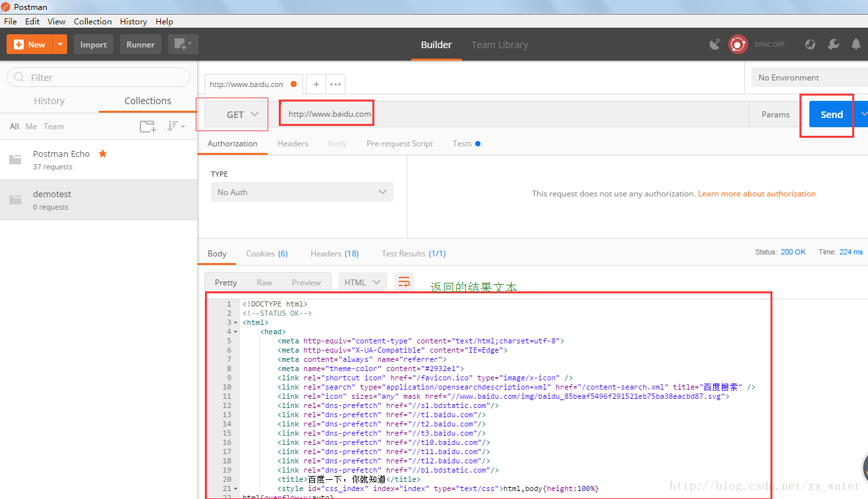Click the search magnifier in Filter
Viewport: 868px width, 499px height.
19,77
